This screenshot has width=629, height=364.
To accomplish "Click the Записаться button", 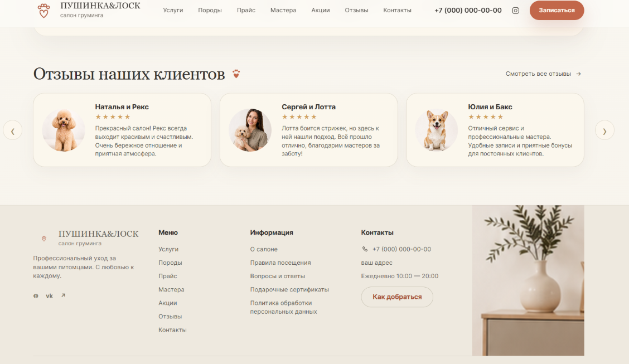I will pos(557,11).
